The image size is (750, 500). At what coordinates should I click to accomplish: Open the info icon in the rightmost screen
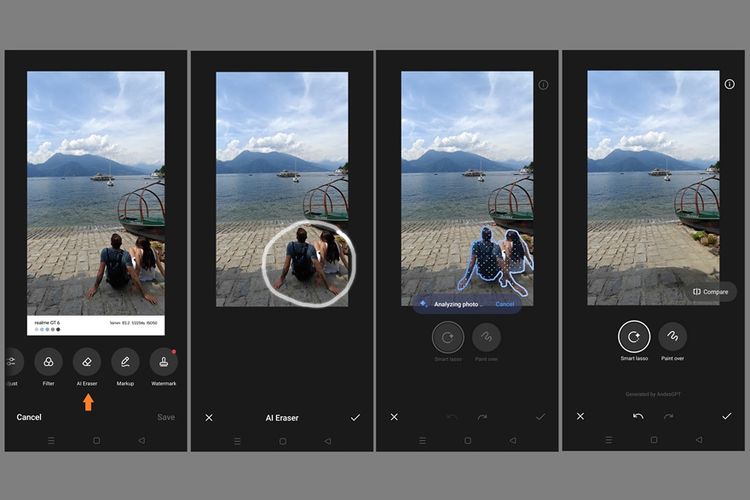point(729,85)
